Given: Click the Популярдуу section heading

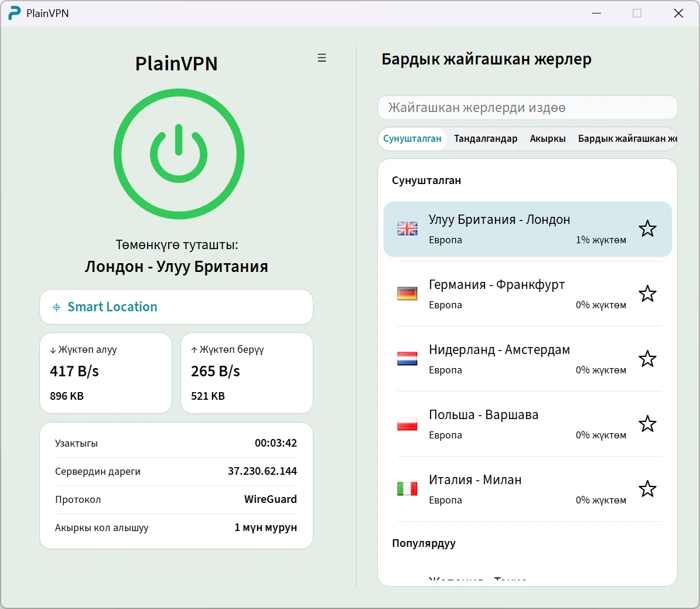Looking at the screenshot, I should click(424, 543).
